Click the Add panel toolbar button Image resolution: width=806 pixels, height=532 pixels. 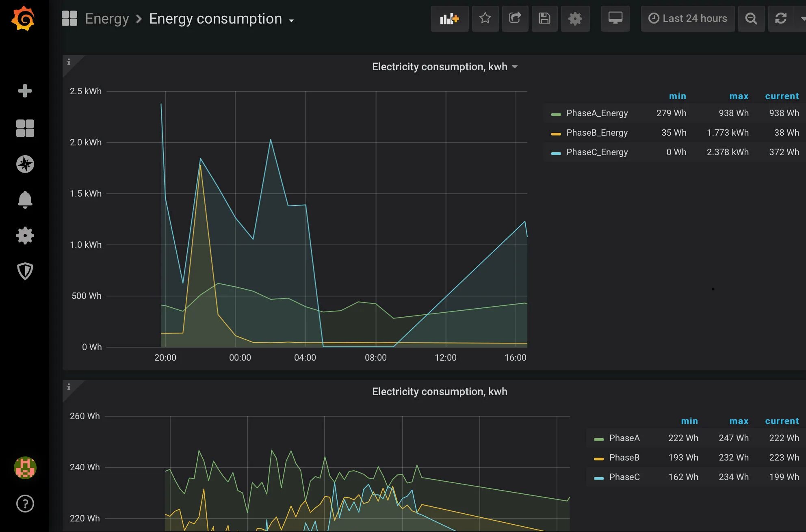tap(449, 19)
